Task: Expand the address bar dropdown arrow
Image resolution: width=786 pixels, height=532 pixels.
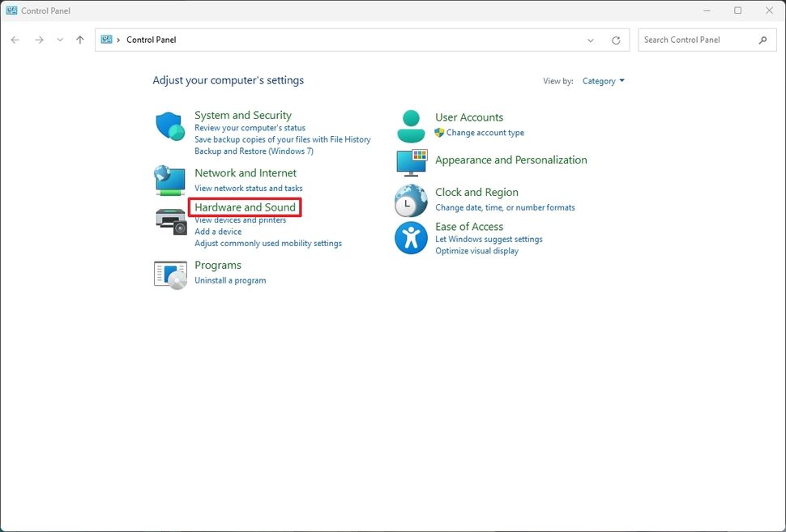Action: (x=591, y=39)
